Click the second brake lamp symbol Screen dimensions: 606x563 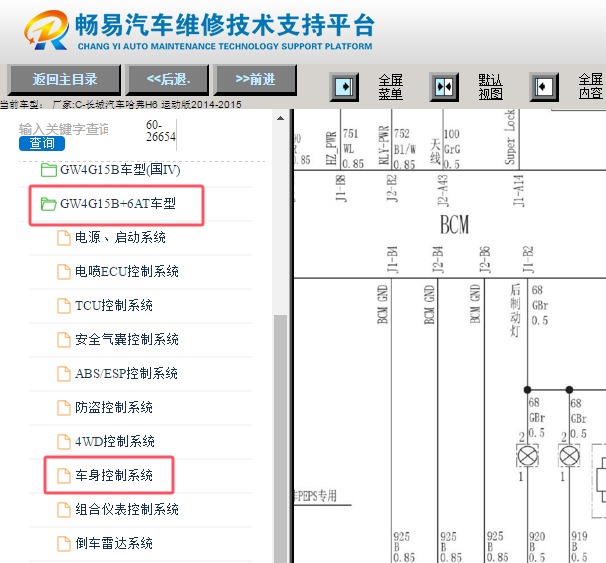569,456
